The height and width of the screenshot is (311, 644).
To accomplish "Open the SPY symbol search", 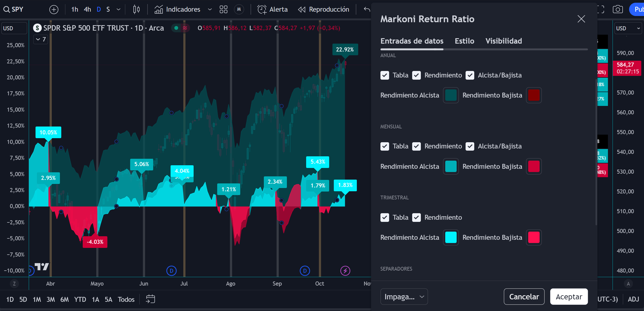I will [x=14, y=9].
